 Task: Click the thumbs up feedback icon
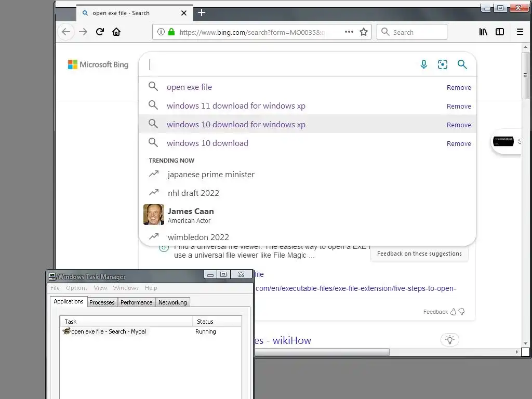453,312
